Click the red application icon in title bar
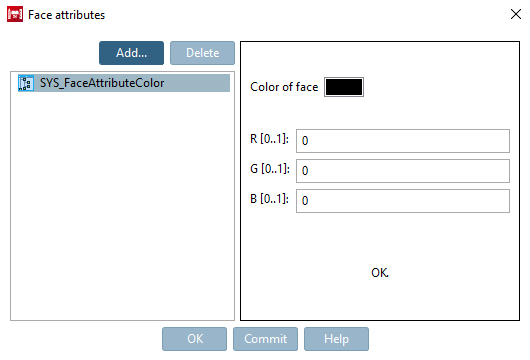Viewport: 530px width, 360px height. click(15, 14)
